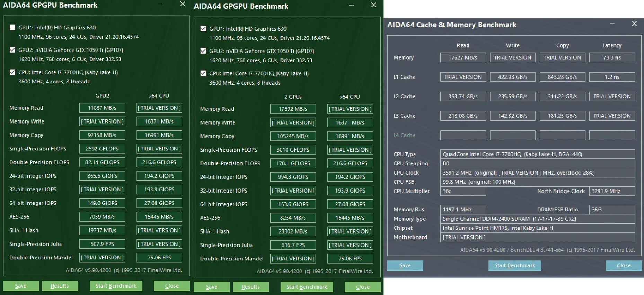Select L3 Cache Read value 218.08 GB/s
Image resolution: width=644 pixels, height=295 pixels.
pos(463,116)
